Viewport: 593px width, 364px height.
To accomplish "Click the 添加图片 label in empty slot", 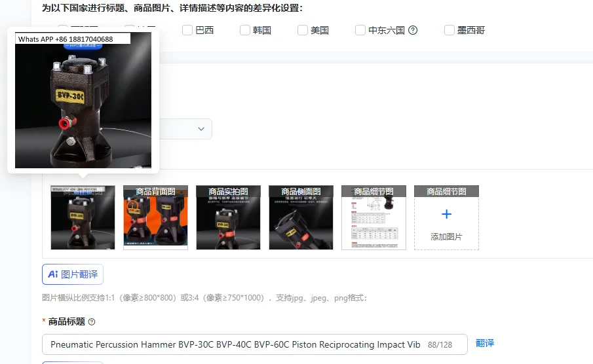I will [x=446, y=237].
